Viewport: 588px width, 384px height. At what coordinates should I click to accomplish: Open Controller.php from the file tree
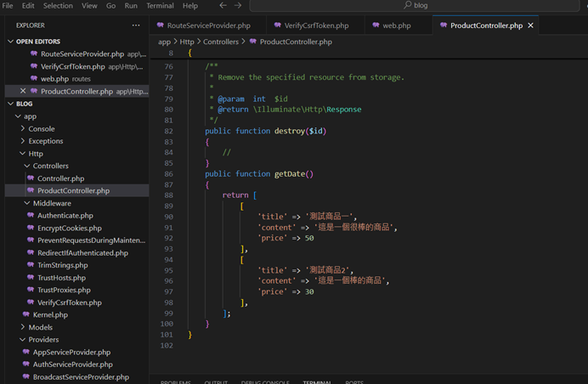point(60,178)
